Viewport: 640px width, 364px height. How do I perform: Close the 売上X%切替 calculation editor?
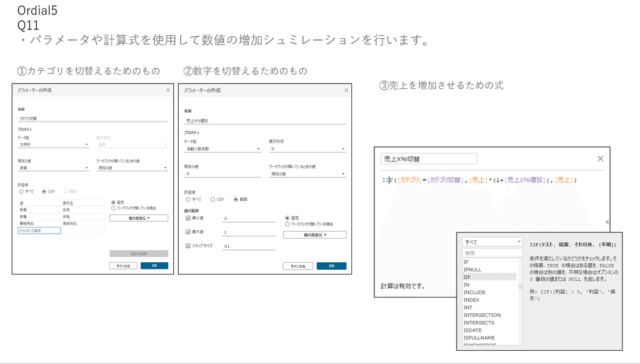pyautogui.click(x=600, y=158)
